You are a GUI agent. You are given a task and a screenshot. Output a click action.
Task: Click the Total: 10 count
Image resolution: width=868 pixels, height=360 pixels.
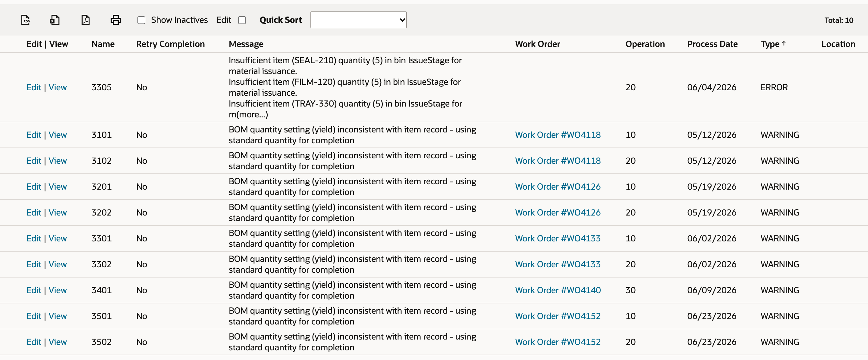click(x=839, y=20)
